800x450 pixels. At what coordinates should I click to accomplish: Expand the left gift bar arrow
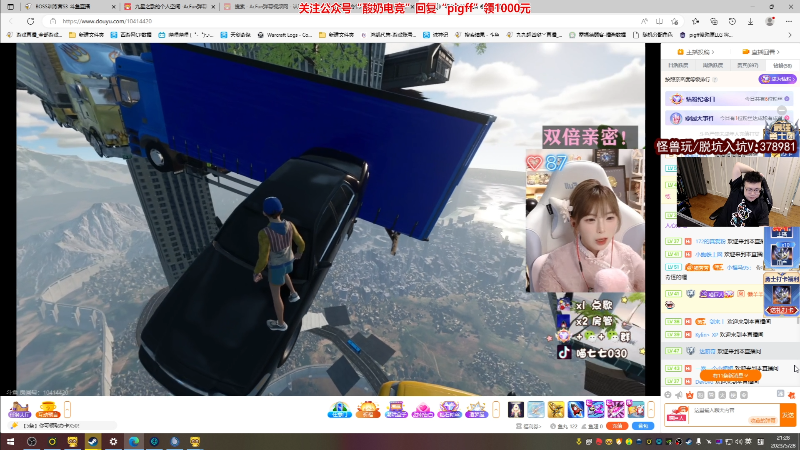click(67, 410)
